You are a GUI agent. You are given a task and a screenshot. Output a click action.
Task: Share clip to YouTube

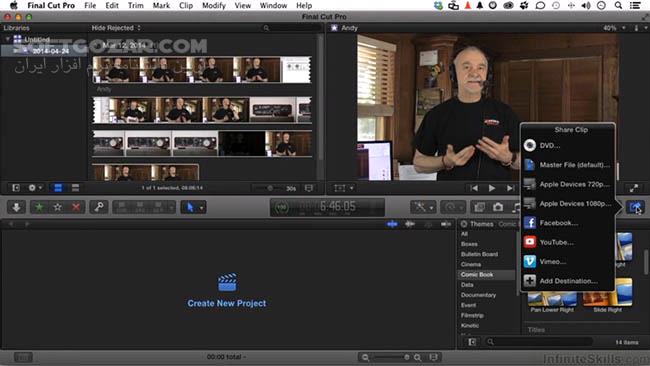[x=568, y=242]
